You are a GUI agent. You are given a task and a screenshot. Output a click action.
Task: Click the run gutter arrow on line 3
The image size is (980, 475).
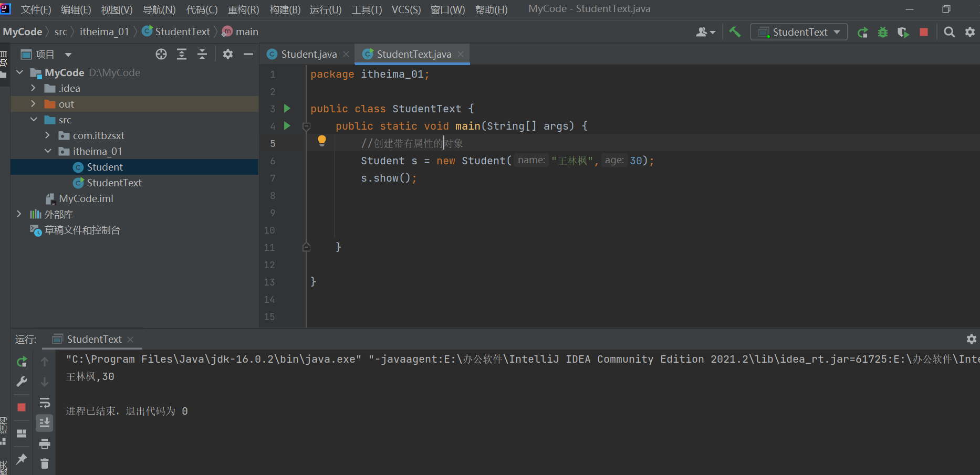287,109
